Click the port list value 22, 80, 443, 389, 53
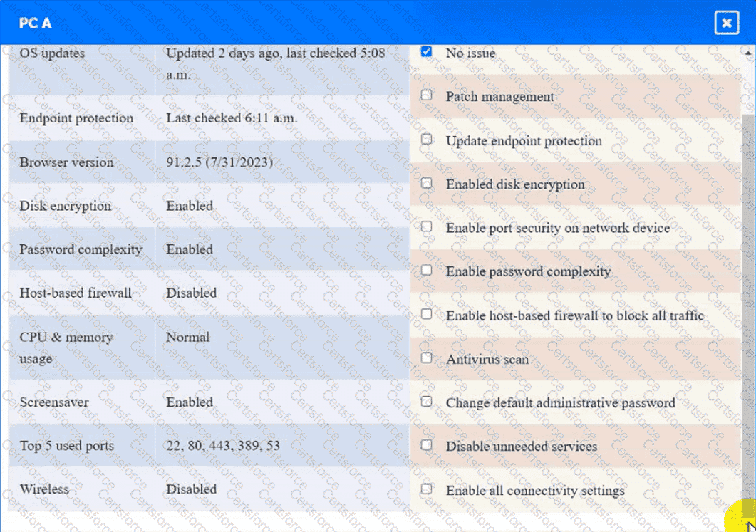The height and width of the screenshot is (532, 756). tap(223, 446)
